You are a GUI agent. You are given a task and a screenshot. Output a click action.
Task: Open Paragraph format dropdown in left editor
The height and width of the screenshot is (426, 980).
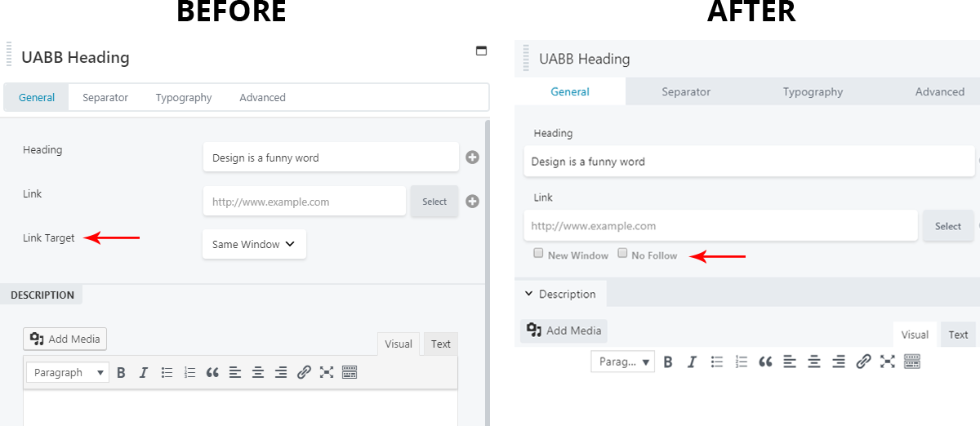tap(68, 373)
